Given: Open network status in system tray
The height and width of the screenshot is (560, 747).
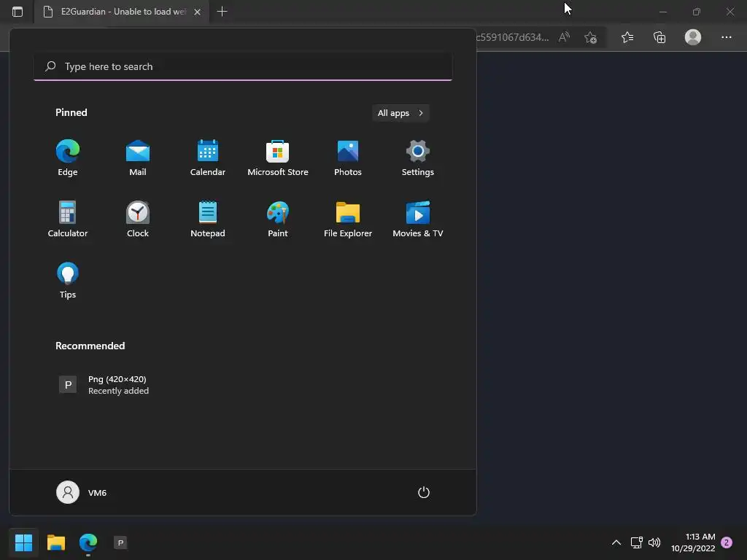Looking at the screenshot, I should 636,542.
